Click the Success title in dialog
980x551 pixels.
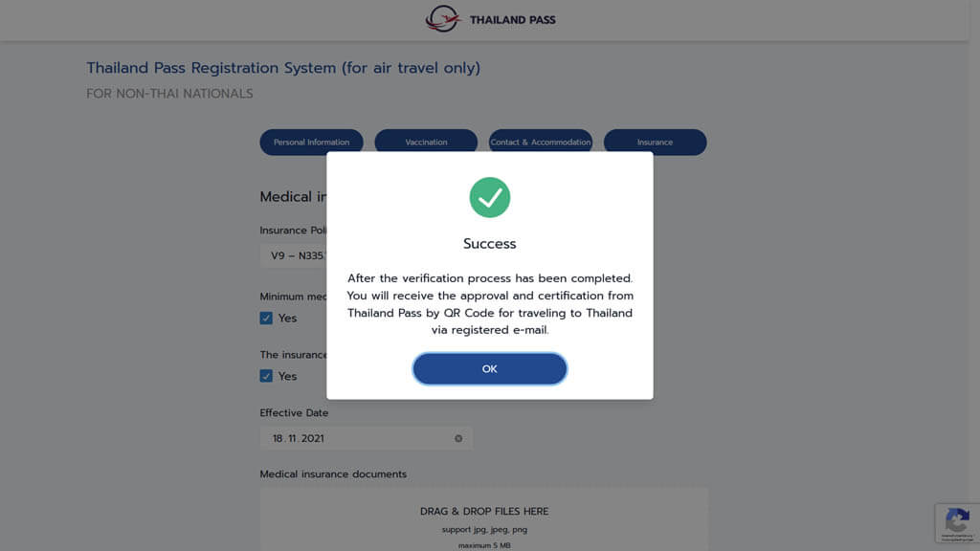click(489, 244)
